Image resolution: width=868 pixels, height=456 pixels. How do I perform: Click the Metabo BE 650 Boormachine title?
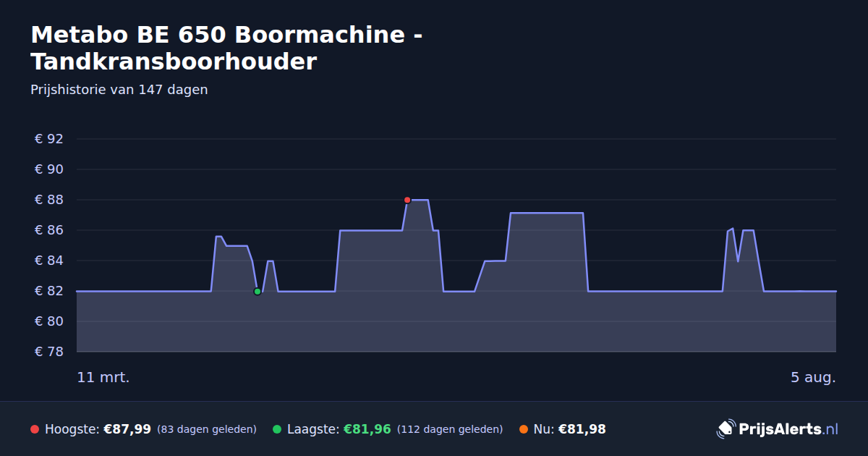pyautogui.click(x=227, y=48)
